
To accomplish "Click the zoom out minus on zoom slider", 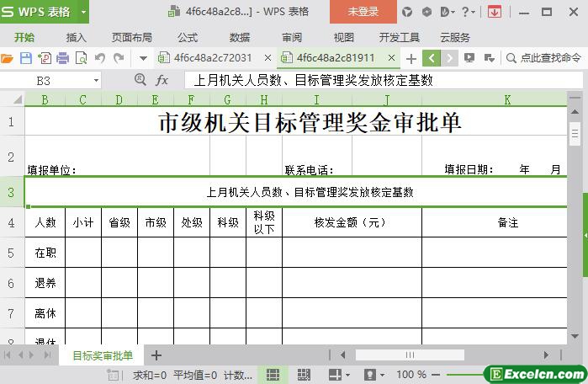I will coord(436,374).
